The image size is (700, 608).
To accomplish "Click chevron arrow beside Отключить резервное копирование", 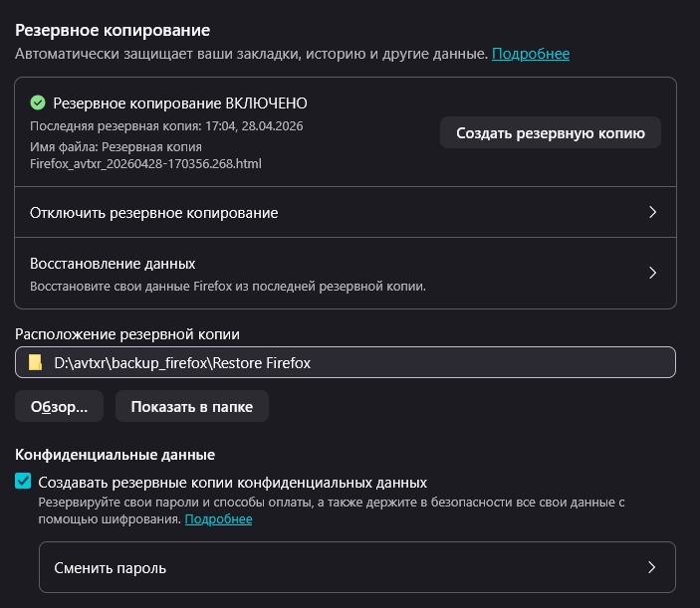I will 652,212.
